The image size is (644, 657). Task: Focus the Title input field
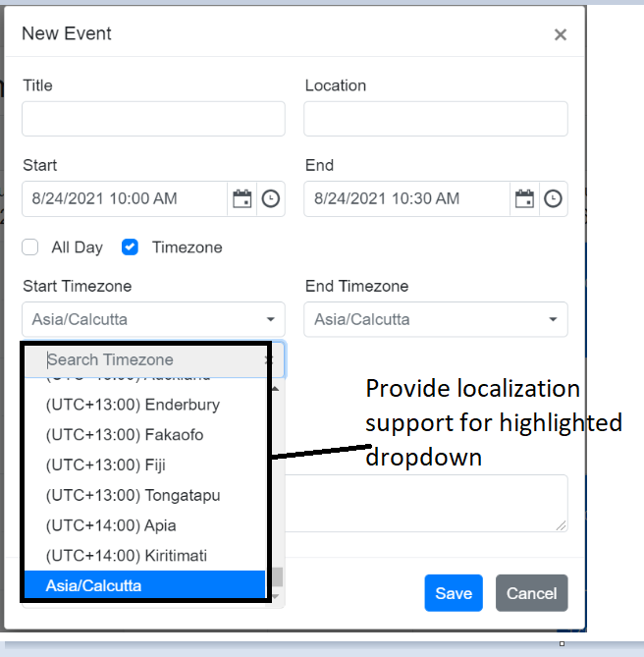[153, 119]
